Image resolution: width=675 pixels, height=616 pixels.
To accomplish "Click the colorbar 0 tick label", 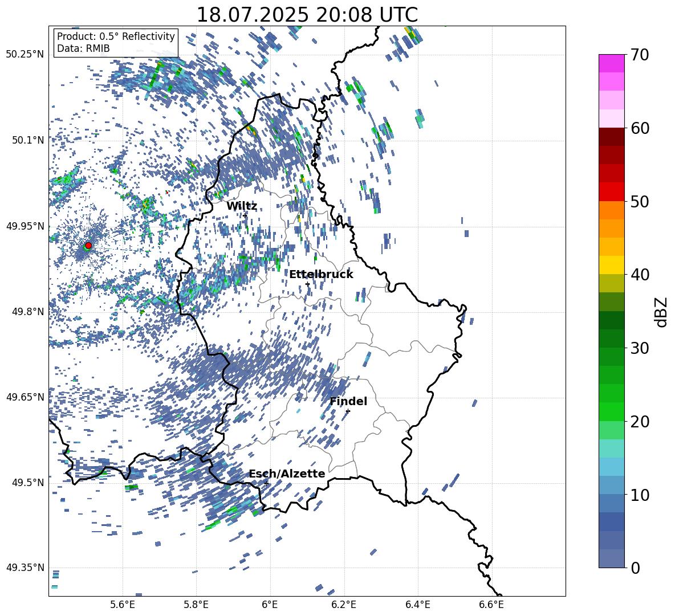I will [636, 568].
